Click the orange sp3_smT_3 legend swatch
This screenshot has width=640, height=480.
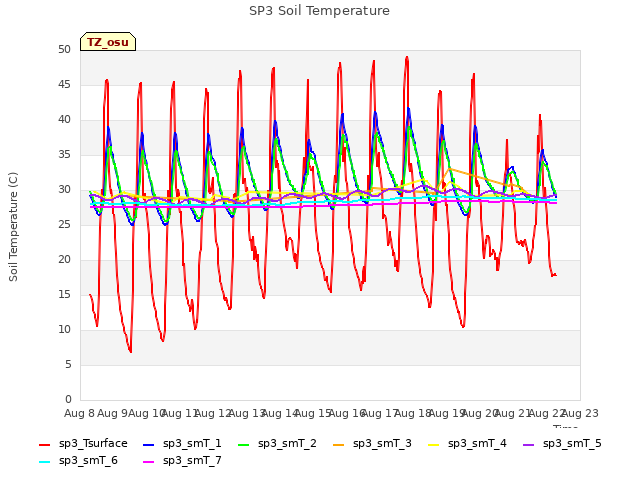(339, 444)
